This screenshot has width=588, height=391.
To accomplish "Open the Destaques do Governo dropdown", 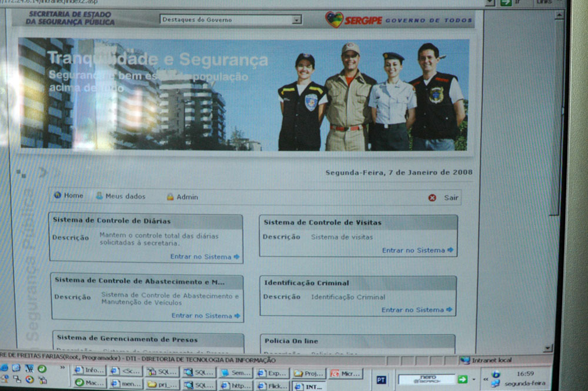I will click(x=230, y=19).
